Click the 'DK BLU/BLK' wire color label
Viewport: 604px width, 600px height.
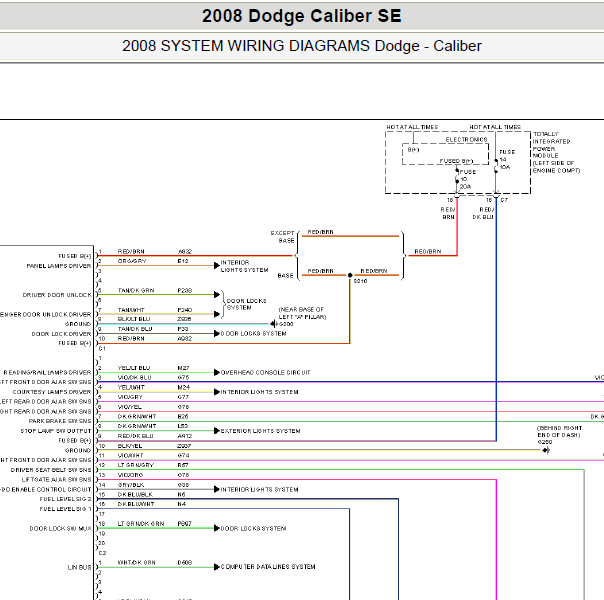click(x=135, y=494)
